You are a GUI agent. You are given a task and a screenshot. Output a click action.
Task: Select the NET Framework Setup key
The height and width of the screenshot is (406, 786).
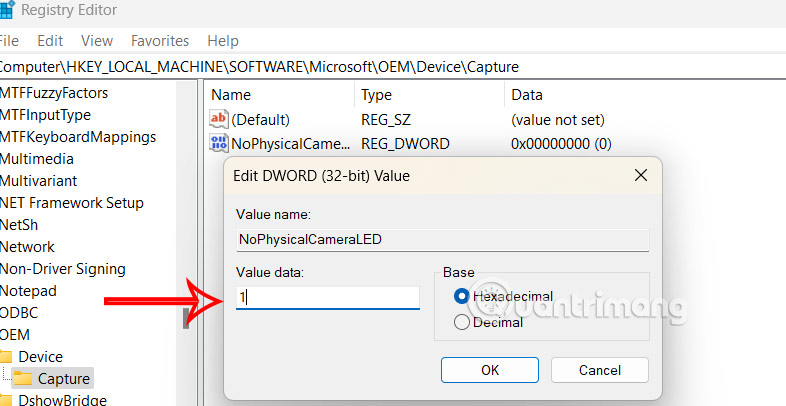tap(72, 202)
